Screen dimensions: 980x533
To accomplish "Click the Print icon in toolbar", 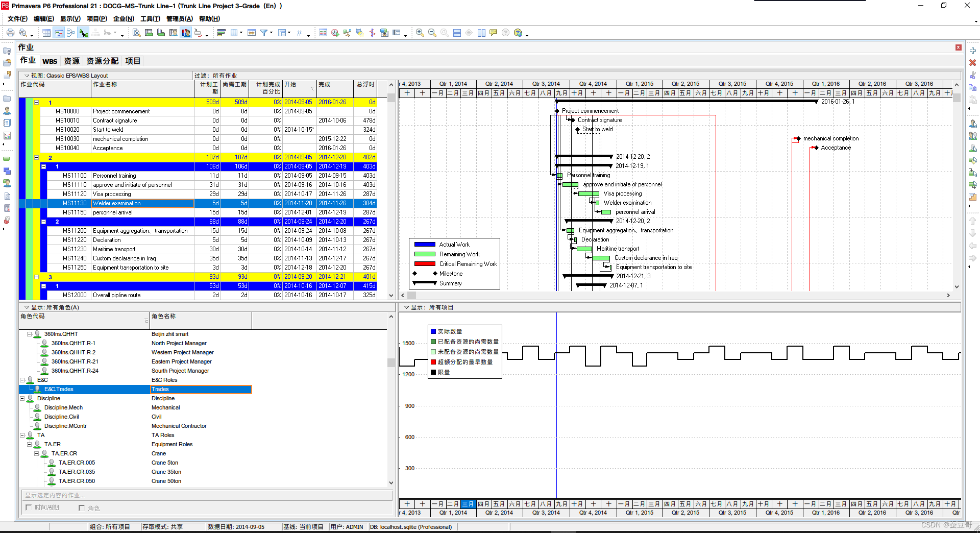I will (x=10, y=33).
